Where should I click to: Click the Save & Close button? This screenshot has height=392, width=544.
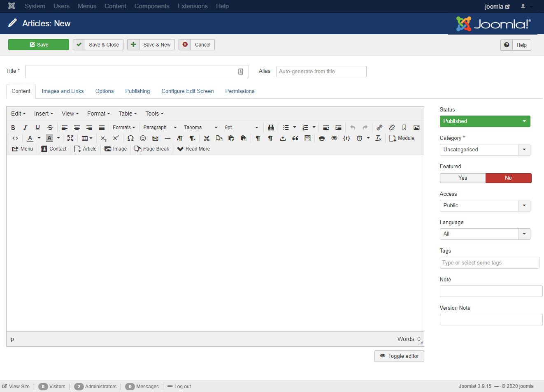(x=98, y=45)
